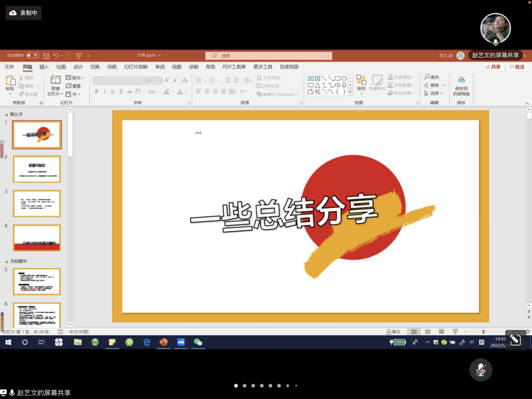The image size is (532, 399).
Task: Collapse the 默认节 section in slide panel
Action: [6, 114]
